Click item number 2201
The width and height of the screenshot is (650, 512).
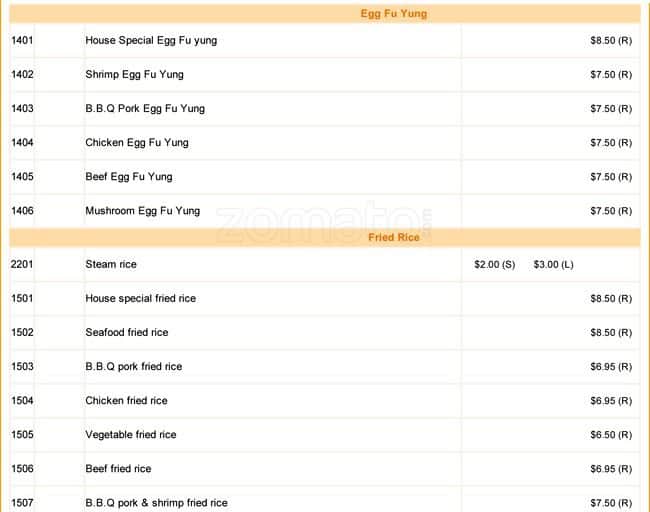tap(22, 265)
